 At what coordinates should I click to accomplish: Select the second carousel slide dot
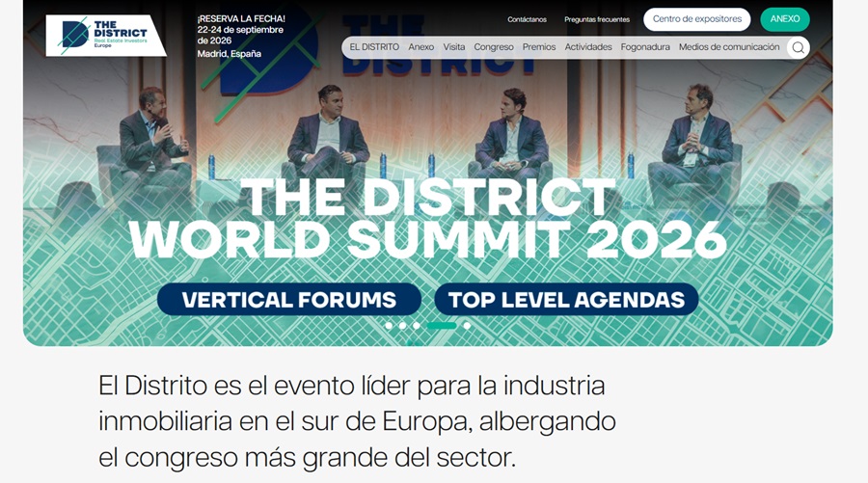pos(402,326)
